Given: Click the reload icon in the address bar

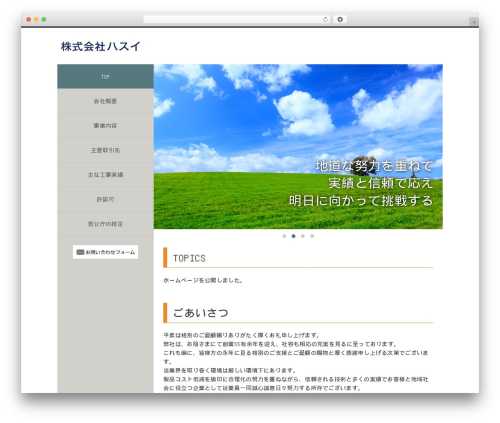Looking at the screenshot, I should click(x=325, y=19).
